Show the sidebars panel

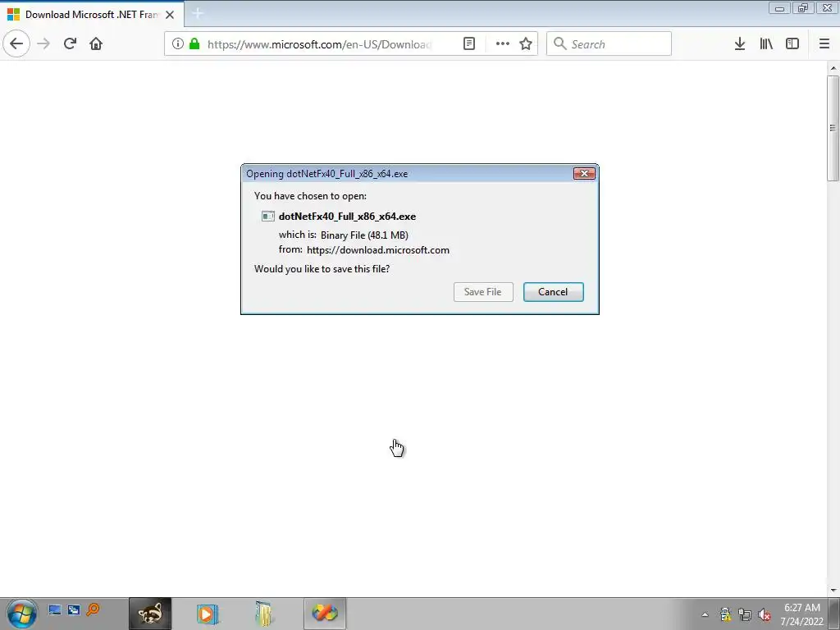tap(792, 44)
